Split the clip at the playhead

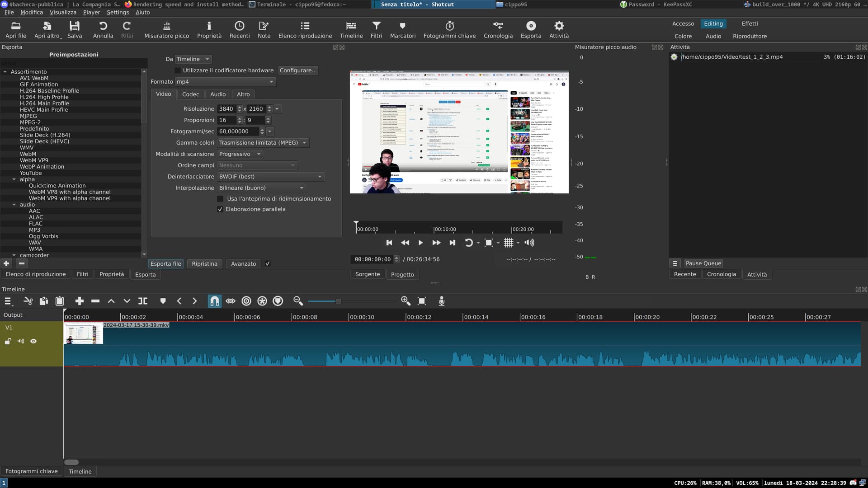[x=143, y=301]
